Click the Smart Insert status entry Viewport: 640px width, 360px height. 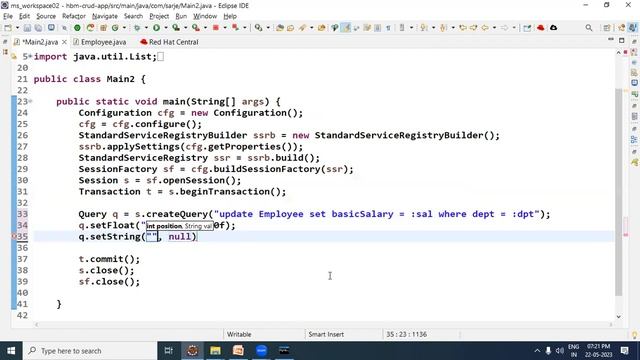[x=326, y=334]
